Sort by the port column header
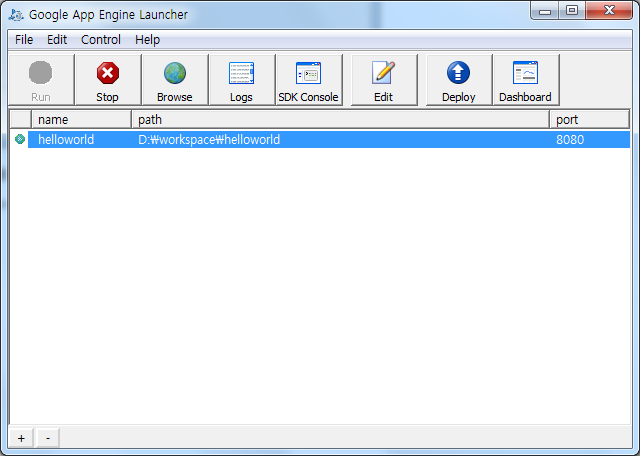Image resolution: width=640 pixels, height=456 pixels. (589, 119)
